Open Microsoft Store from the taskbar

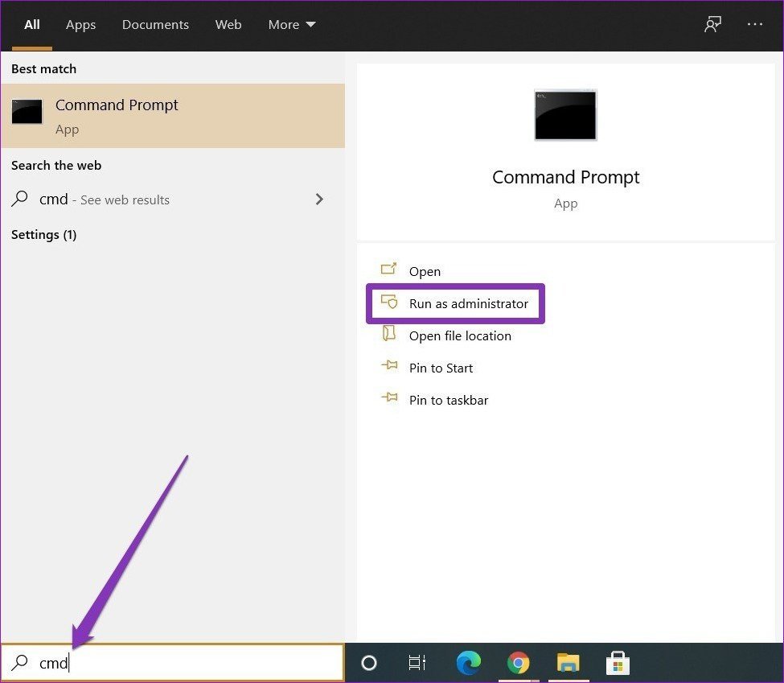(x=618, y=663)
